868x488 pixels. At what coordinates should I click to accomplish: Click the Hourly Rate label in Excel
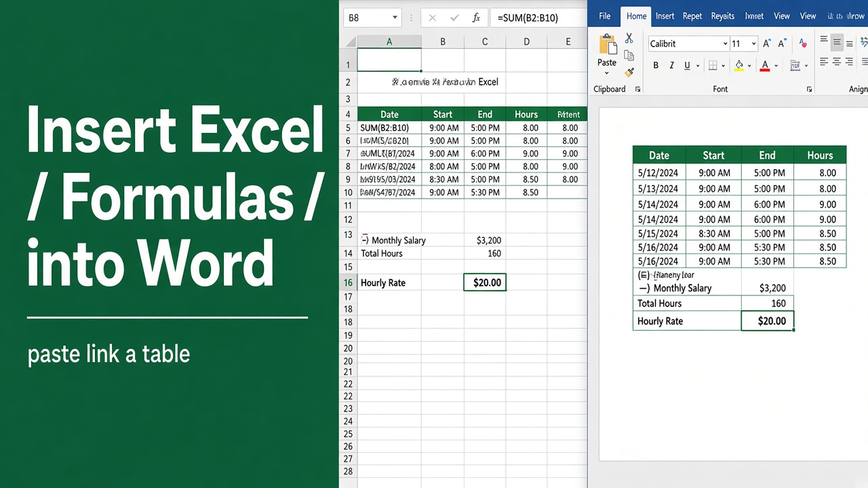pyautogui.click(x=383, y=283)
